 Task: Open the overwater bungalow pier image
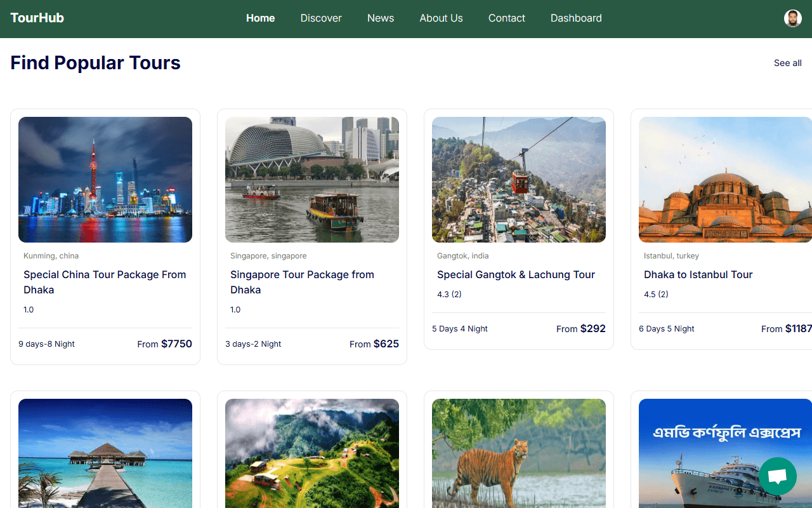click(105, 453)
